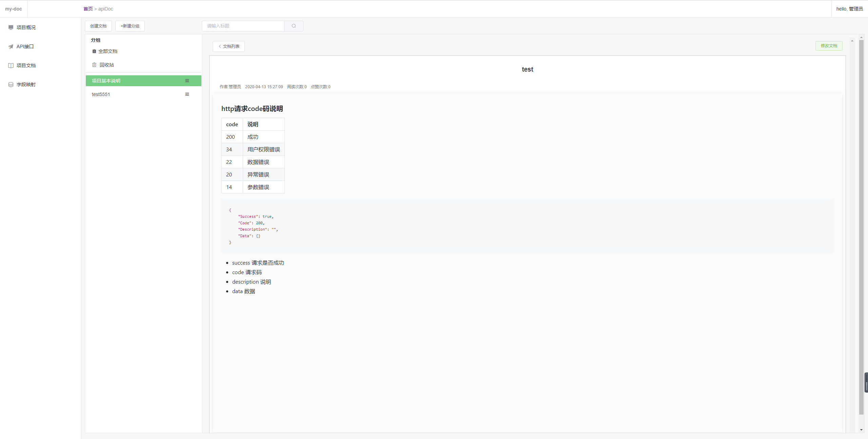
Task: Click "Success": true line in code block
Action: pyautogui.click(x=256, y=217)
